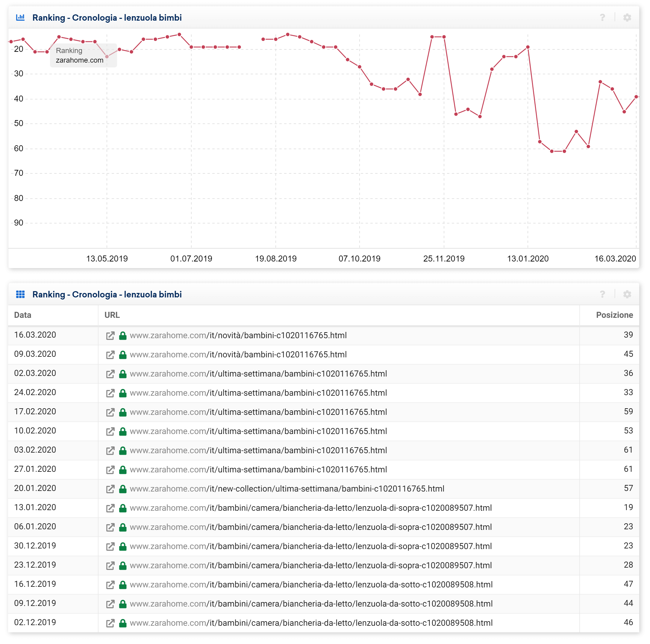Open external link icon for 06.01.2020 row
This screenshot has height=644, width=650.
[110, 527]
